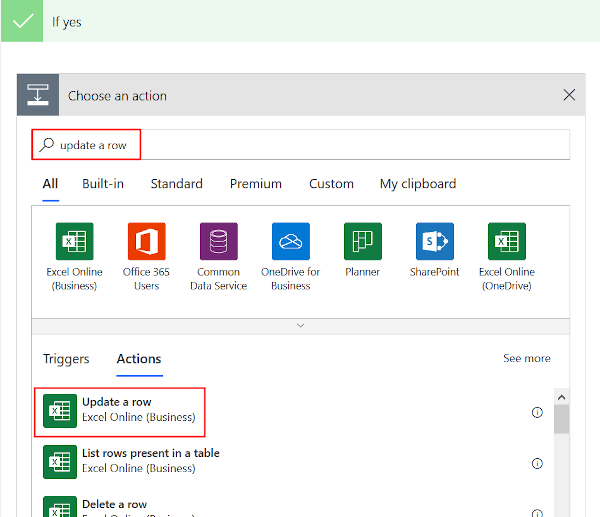The image size is (600, 517).
Task: Open the Premium connectors tab
Action: (255, 184)
